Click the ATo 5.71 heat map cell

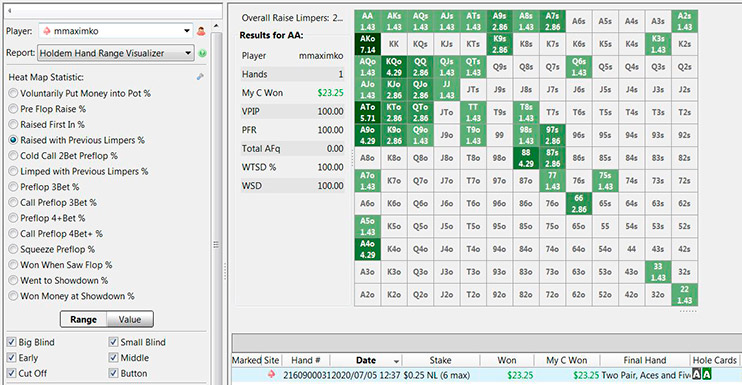[x=368, y=113]
